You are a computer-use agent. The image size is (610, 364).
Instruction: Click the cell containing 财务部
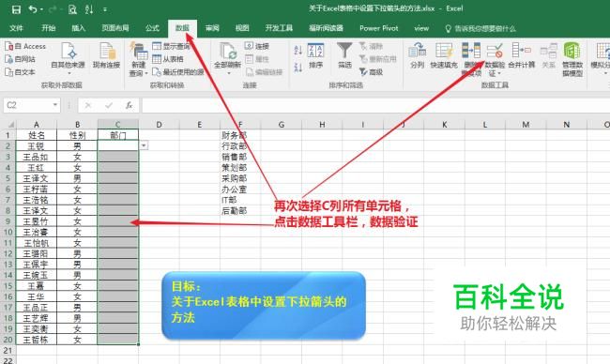point(240,135)
